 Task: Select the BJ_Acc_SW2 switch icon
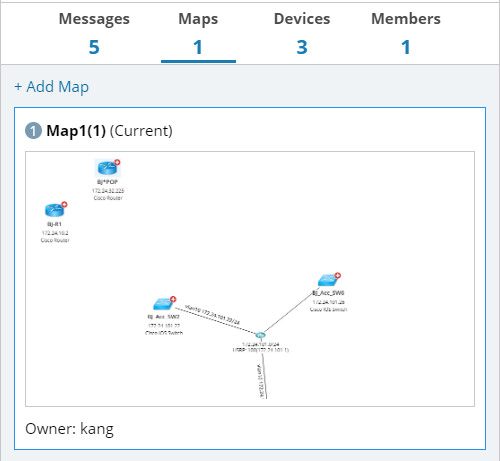pos(163,304)
